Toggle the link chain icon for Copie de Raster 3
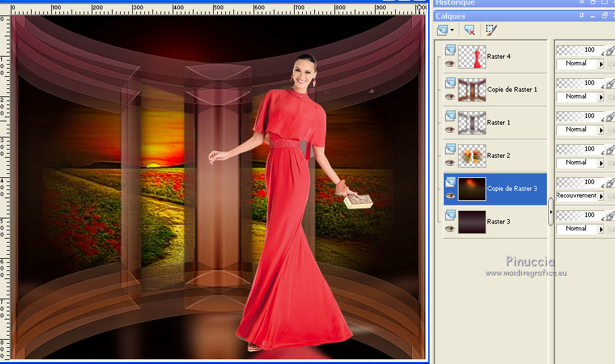Image resolution: width=615 pixels, height=364 pixels. 611,182
